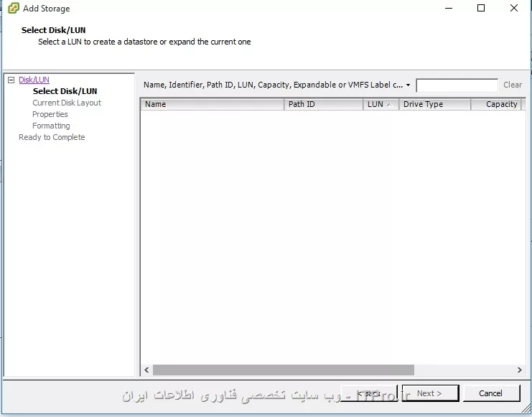
Task: Click the Next button
Action: 430,393
